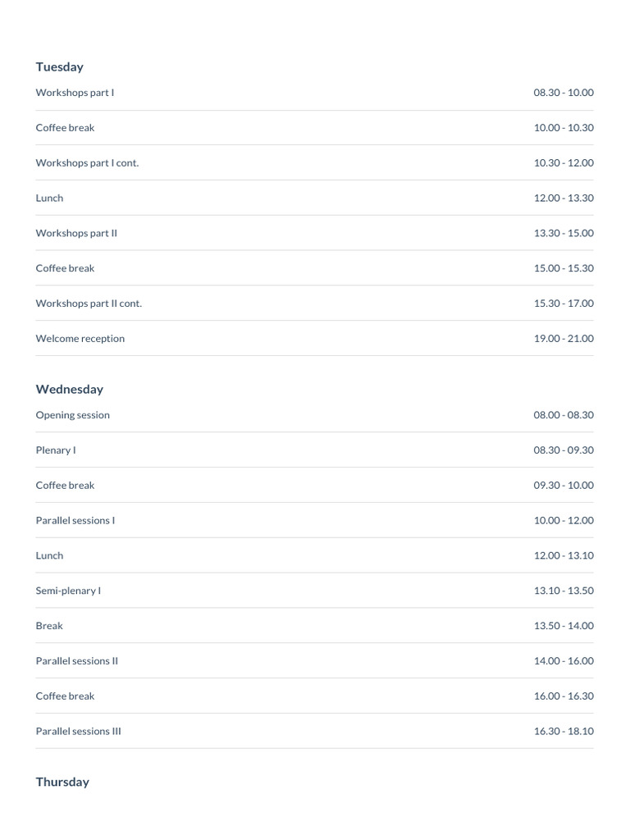Select the Wednesday heading
Viewport: 630px width, 840px height.
[70, 390]
